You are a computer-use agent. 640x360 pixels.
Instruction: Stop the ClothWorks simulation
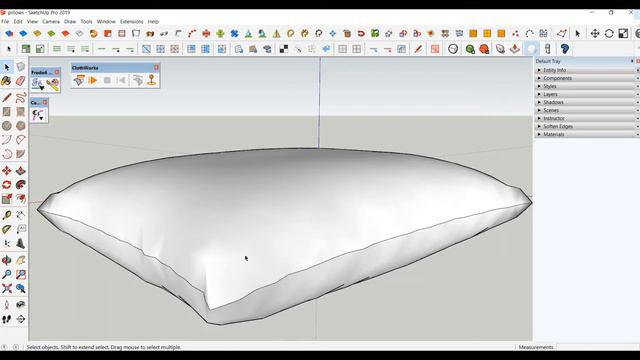[x=107, y=80]
